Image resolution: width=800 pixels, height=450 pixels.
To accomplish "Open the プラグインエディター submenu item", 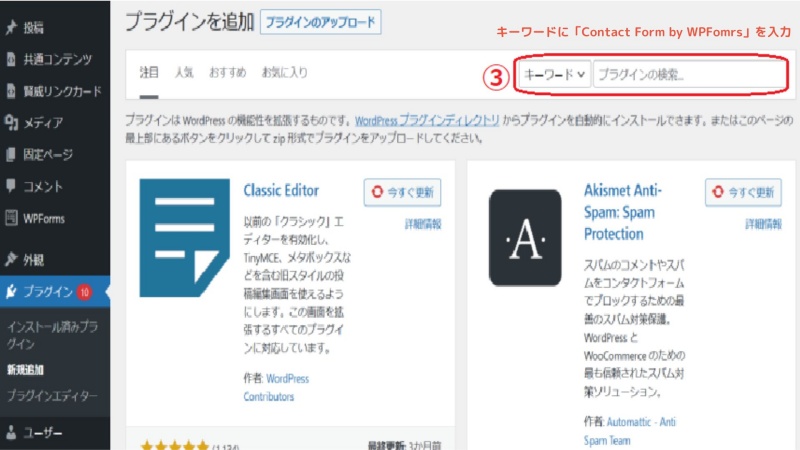I will click(52, 395).
